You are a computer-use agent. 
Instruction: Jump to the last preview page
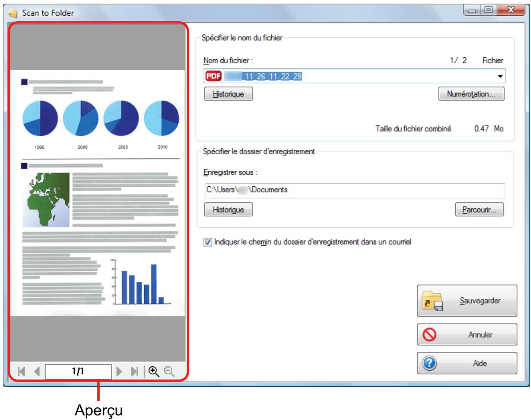[x=134, y=371]
